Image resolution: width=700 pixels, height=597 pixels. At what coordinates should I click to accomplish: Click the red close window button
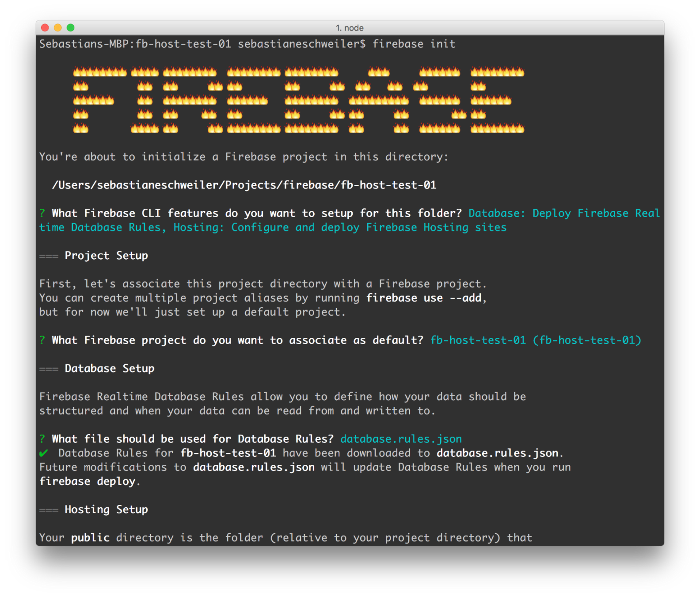[x=45, y=27]
